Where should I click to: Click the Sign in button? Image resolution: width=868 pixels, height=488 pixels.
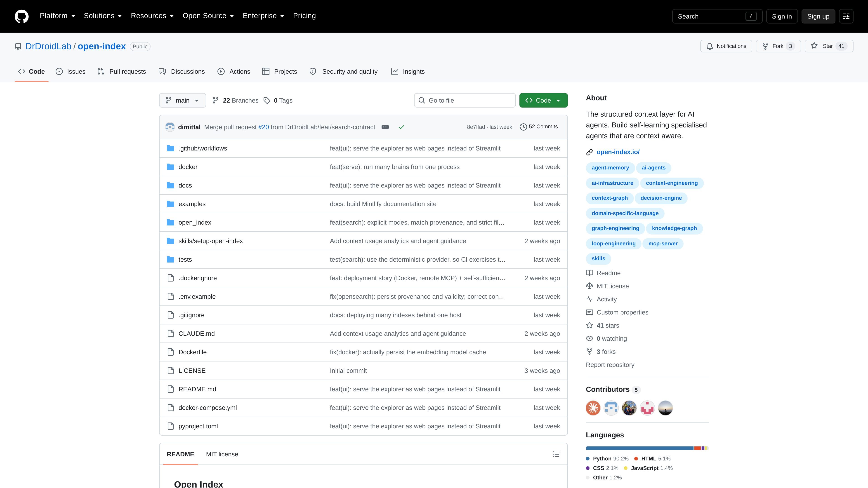coord(782,16)
